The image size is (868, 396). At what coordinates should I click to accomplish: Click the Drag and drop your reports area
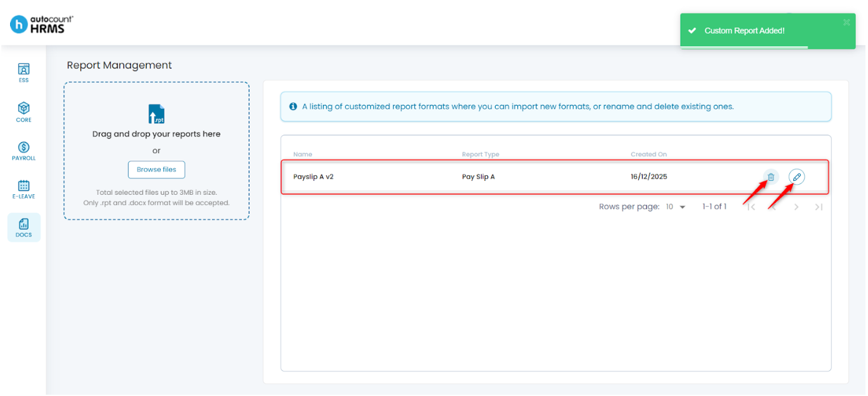tap(156, 151)
